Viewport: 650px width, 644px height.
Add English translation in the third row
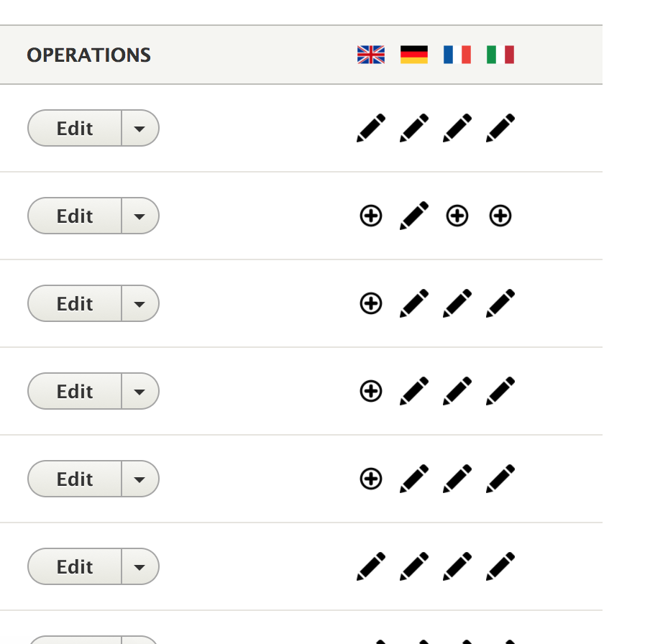pyautogui.click(x=371, y=303)
